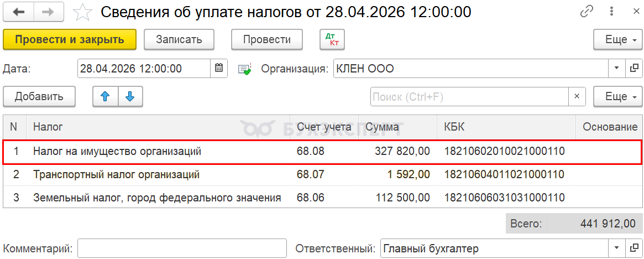Viewport: 644px width, 259px height.
Task: Clear the table search field
Action: pyautogui.click(x=577, y=96)
